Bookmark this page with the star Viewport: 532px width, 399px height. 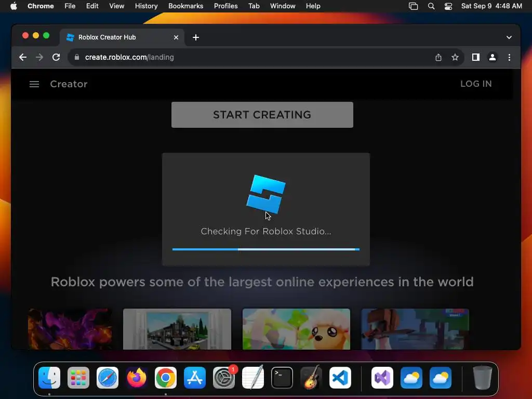coord(455,57)
